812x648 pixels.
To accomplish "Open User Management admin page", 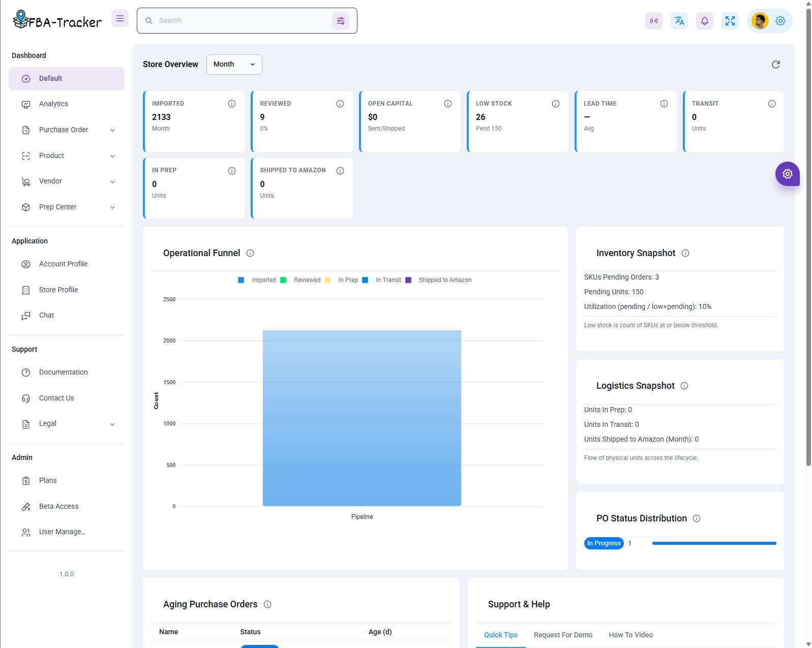I will [67, 532].
